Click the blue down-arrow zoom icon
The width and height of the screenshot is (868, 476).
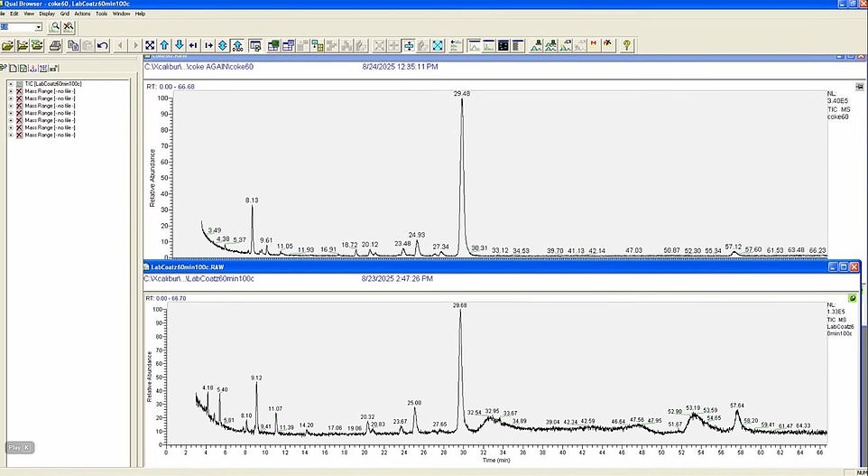[x=180, y=45]
